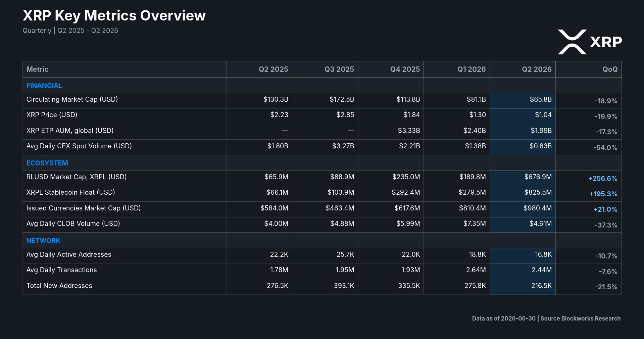
Task: Click the '+195.3%' QoQ value
Action: [603, 194]
